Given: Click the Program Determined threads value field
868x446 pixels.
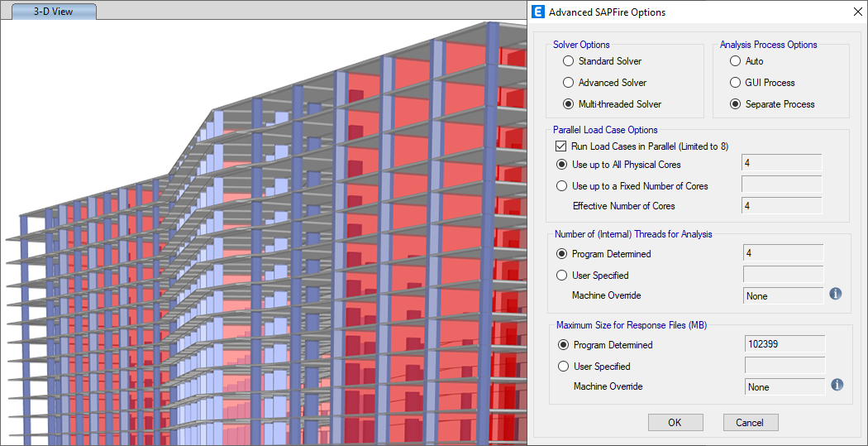Looking at the screenshot, I should (x=784, y=253).
